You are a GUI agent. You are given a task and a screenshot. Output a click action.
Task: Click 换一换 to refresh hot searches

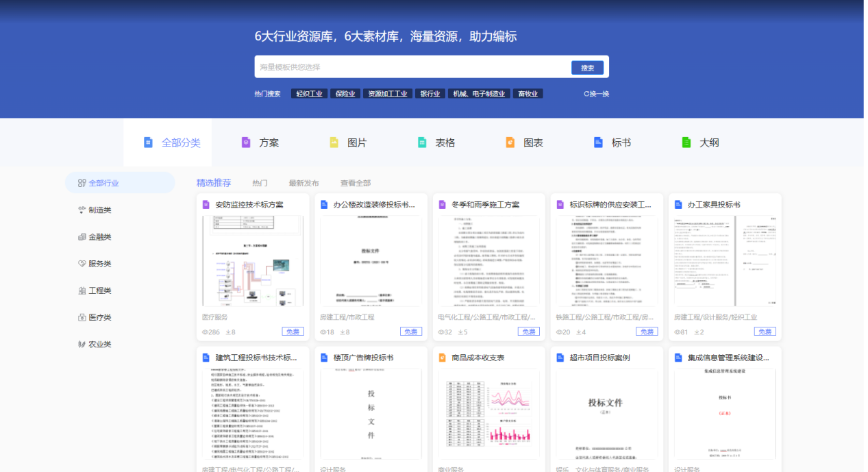(x=596, y=94)
